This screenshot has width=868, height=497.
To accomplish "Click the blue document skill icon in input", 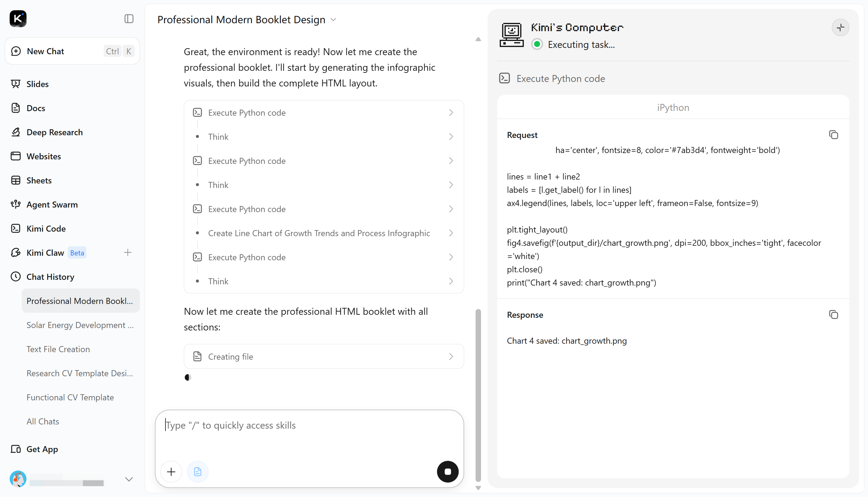I will click(198, 472).
